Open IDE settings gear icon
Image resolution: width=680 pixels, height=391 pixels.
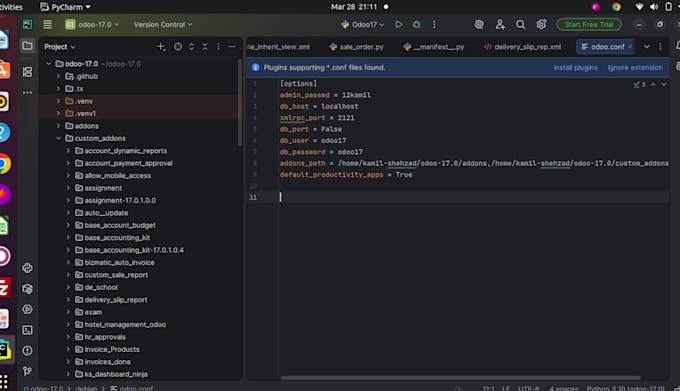pyautogui.click(x=541, y=25)
